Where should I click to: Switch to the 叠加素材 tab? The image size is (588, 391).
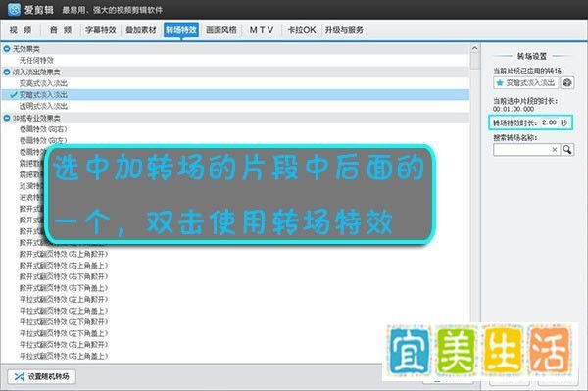pyautogui.click(x=141, y=30)
